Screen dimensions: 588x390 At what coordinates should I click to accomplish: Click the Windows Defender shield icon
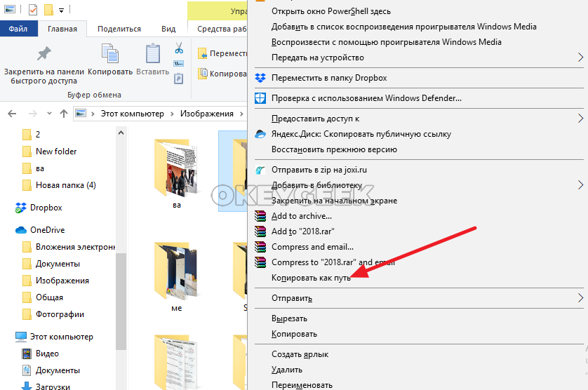coord(260,98)
